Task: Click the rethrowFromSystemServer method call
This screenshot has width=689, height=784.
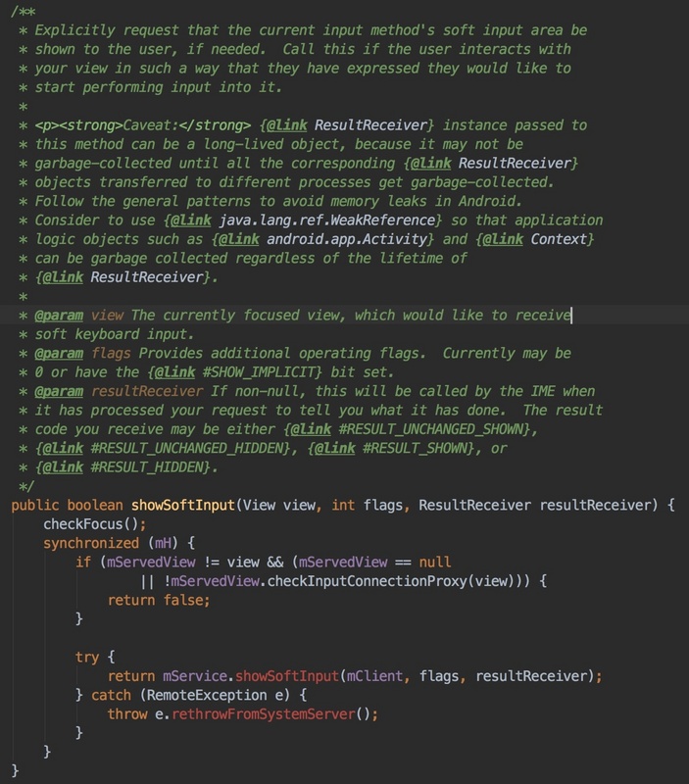Action: [271, 712]
